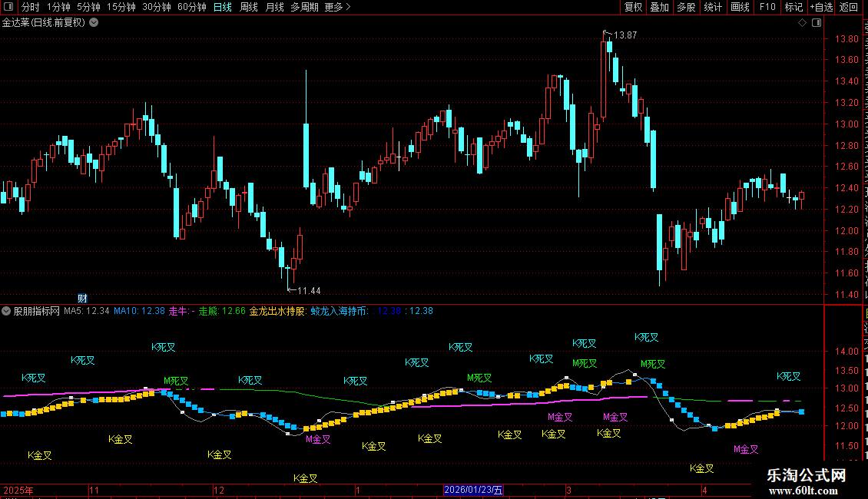
Task: Click the 标记 mark button
Action: 793,7
